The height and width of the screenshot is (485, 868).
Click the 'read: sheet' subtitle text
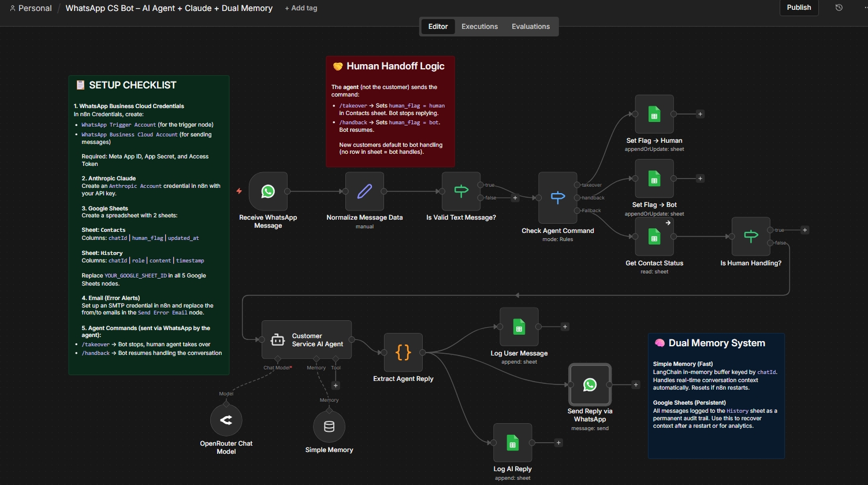click(x=654, y=272)
